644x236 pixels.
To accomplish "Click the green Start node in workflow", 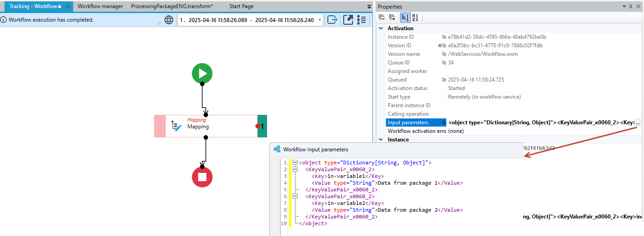I will [202, 73].
